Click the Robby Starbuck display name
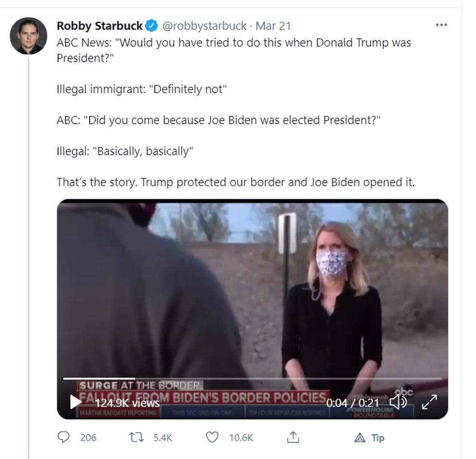Screen dimensions: 476x459 (x=100, y=26)
